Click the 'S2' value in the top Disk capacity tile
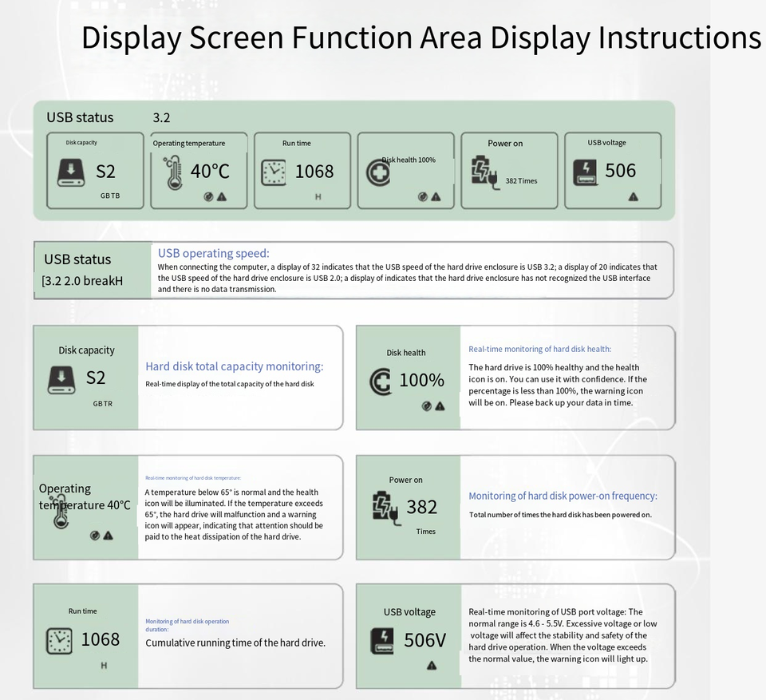 [105, 172]
